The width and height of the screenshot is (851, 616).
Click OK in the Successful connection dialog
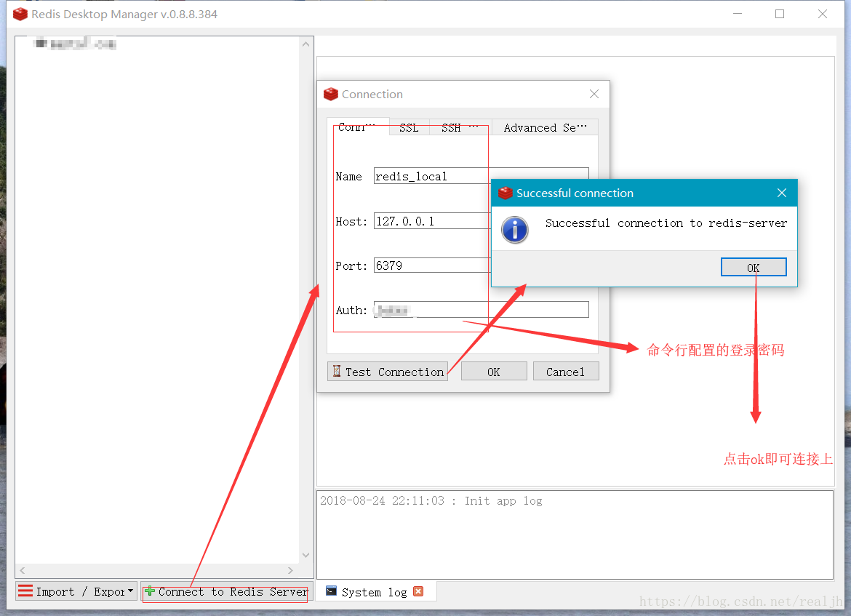click(x=754, y=267)
